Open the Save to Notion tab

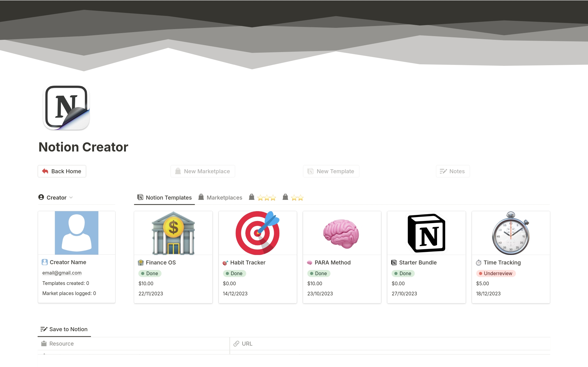[64, 329]
